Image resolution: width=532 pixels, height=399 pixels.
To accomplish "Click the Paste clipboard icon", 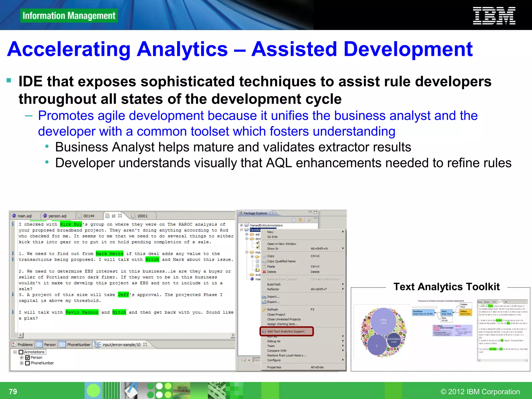I will [x=264, y=267].
